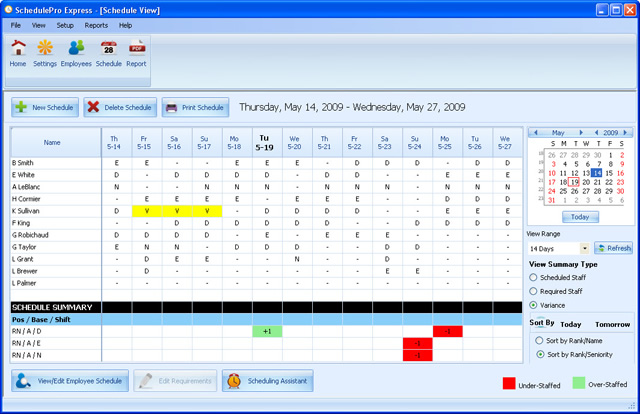Select employee row K Sullivan

click(x=266, y=211)
